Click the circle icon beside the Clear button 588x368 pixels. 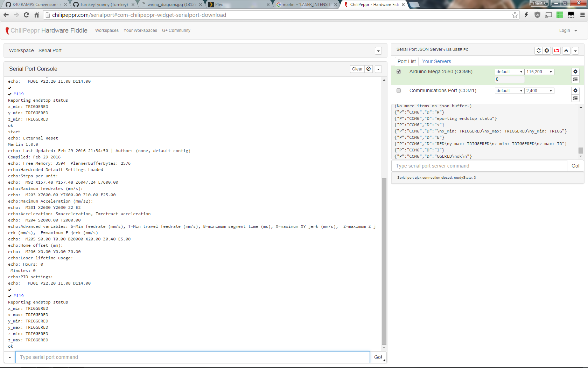[x=369, y=69]
